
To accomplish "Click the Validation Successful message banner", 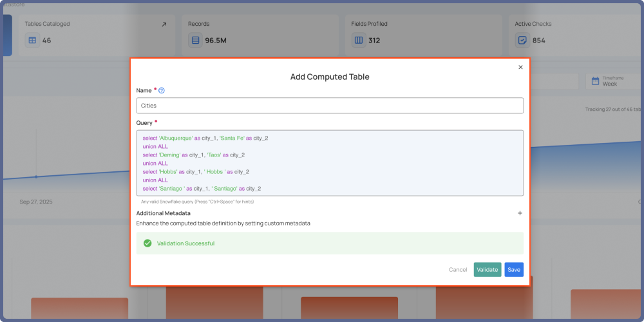I will pyautogui.click(x=330, y=243).
